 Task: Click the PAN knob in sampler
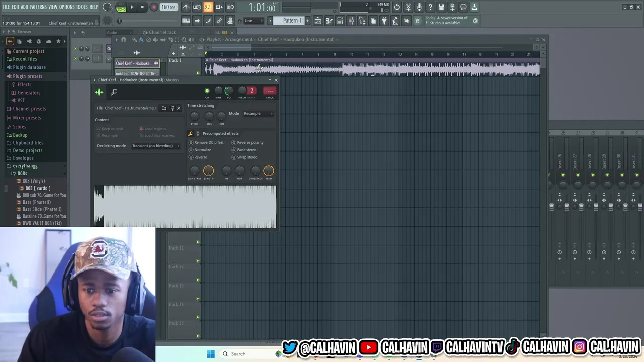pyautogui.click(x=218, y=91)
